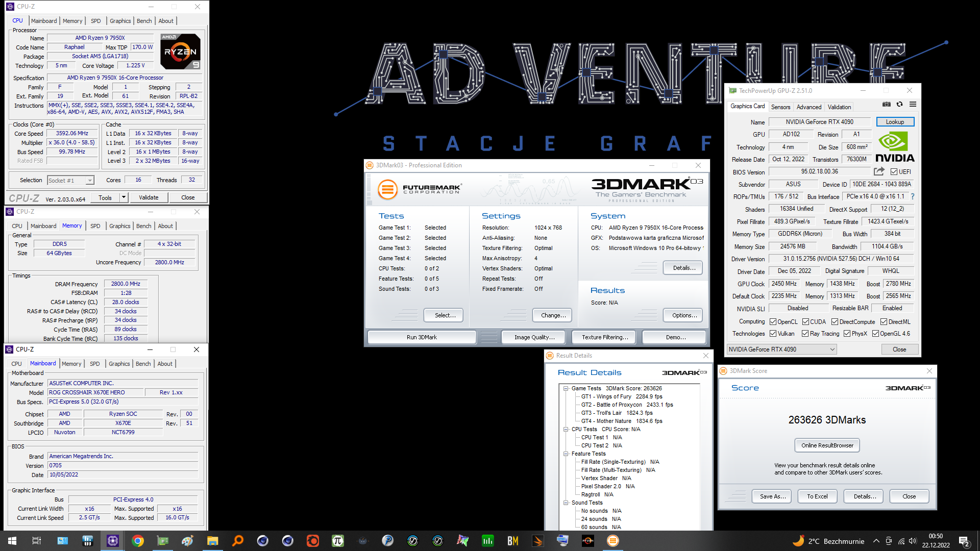Click Validate button in CPU-Z
The height and width of the screenshot is (551, 980).
[x=149, y=197]
